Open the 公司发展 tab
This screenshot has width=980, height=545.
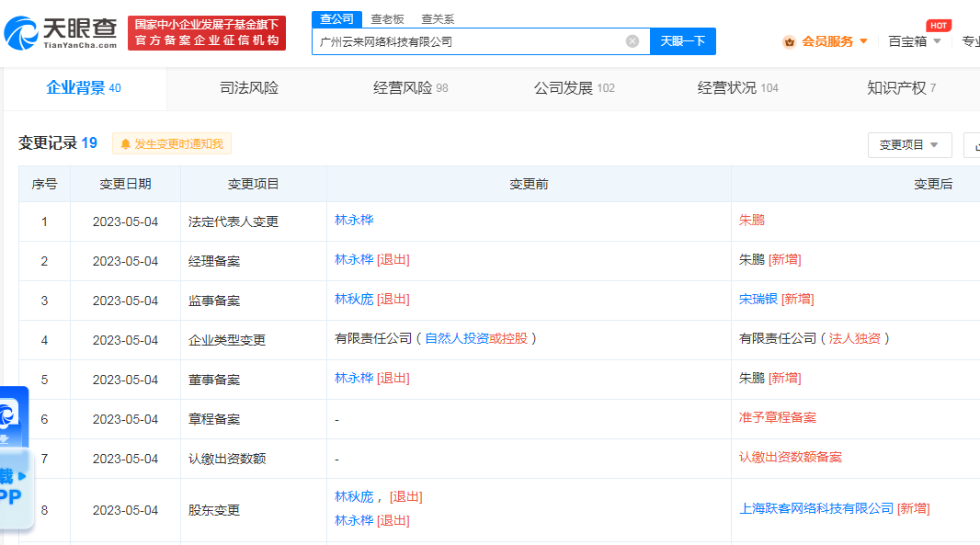(x=575, y=88)
